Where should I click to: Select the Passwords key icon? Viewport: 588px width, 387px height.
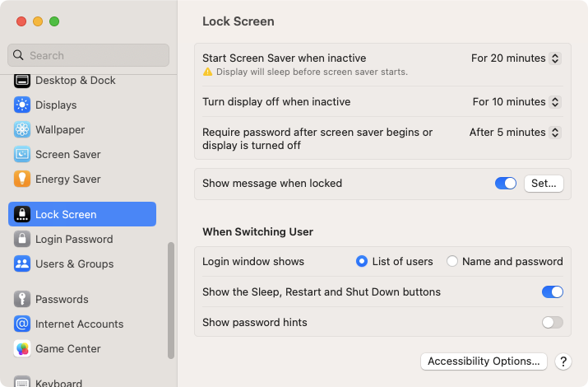point(22,299)
